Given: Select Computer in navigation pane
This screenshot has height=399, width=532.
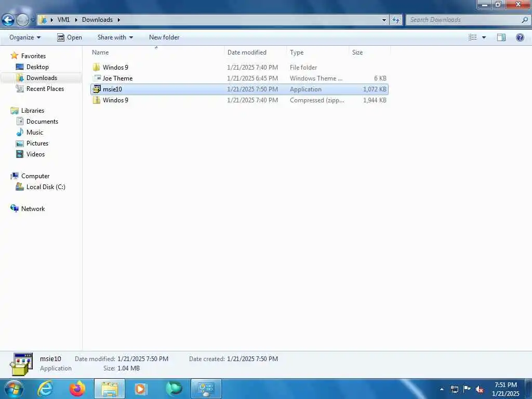Looking at the screenshot, I should tap(35, 176).
